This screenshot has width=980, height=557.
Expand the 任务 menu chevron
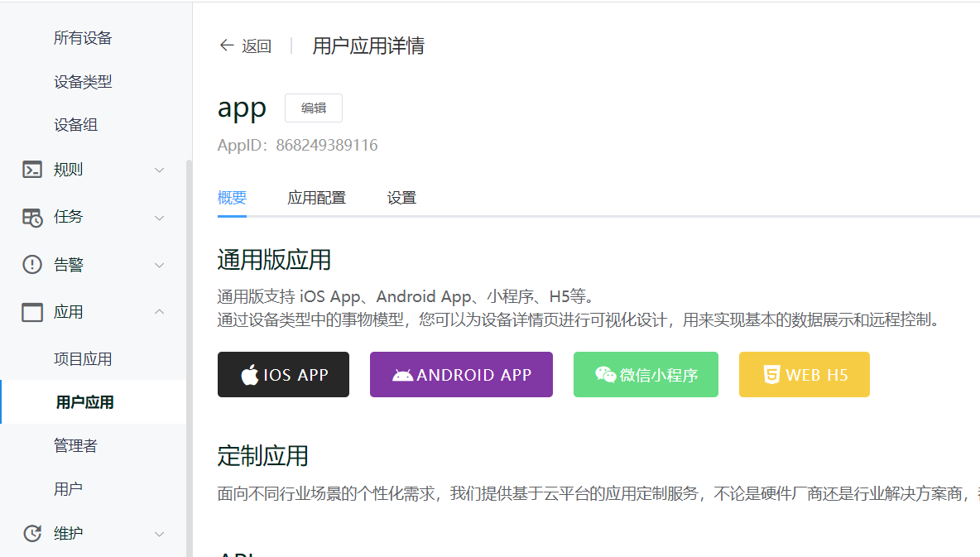[160, 218]
